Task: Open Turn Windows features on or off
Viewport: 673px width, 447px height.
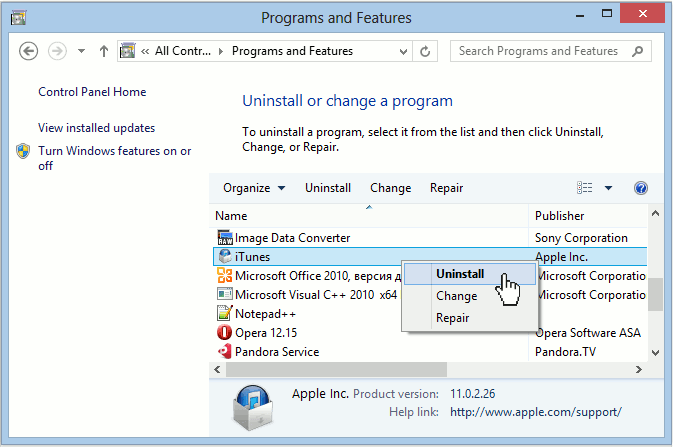Action: [x=115, y=158]
